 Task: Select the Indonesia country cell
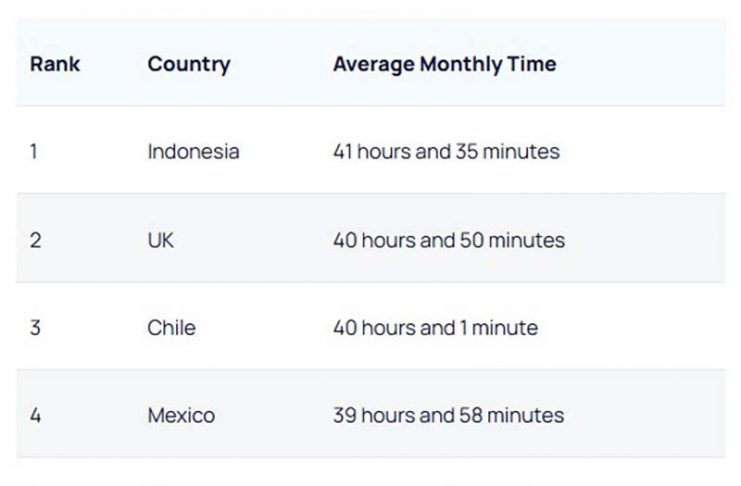193,152
